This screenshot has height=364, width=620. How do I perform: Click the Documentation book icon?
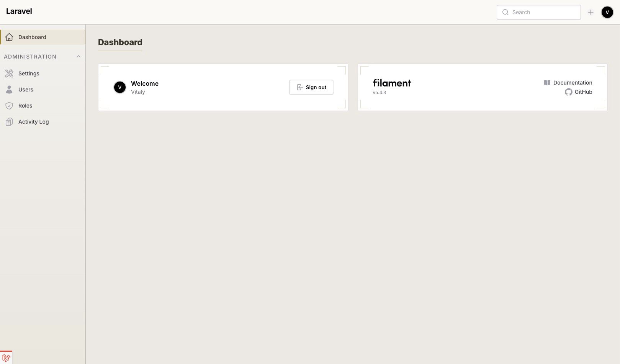[x=547, y=83]
